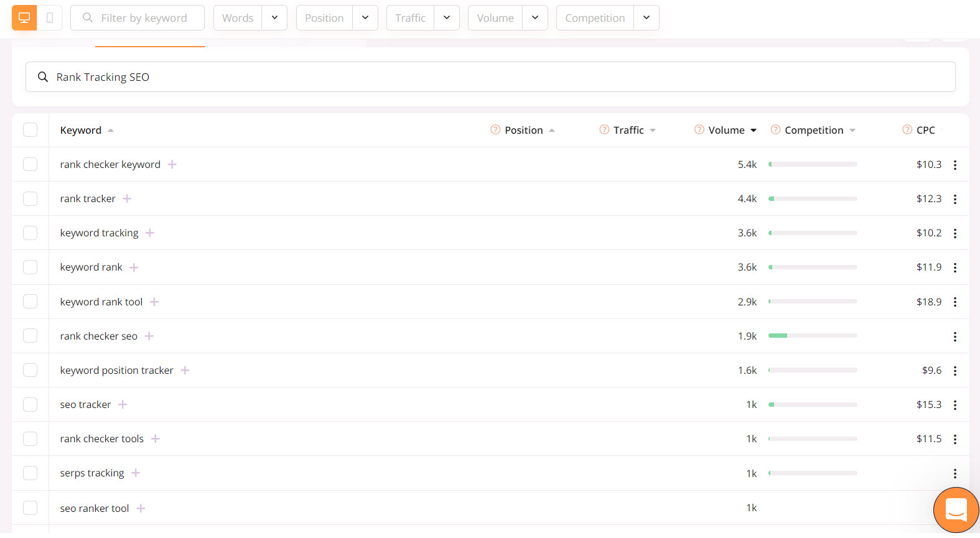Check the 'rank checker tools' row checkbox
The height and width of the screenshot is (538, 980).
pos(30,438)
